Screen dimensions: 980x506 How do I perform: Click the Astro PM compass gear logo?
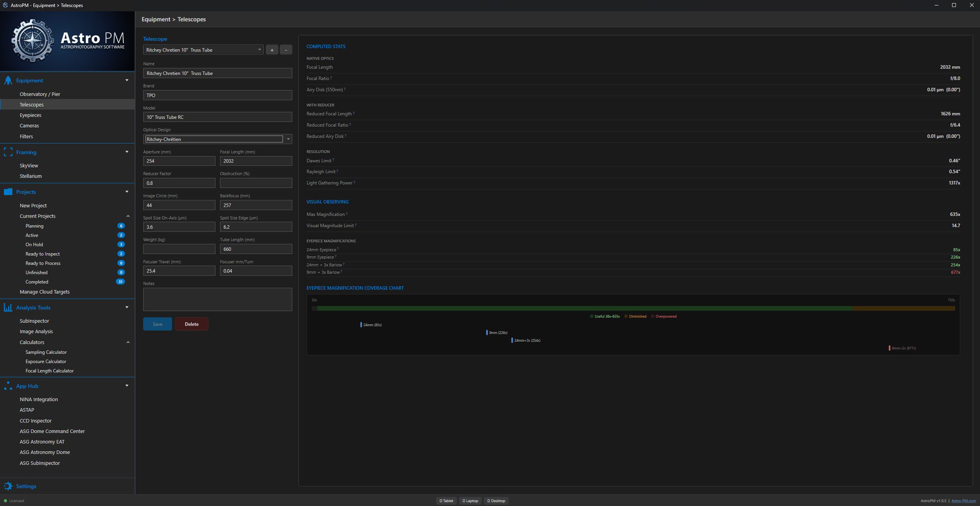pos(33,41)
